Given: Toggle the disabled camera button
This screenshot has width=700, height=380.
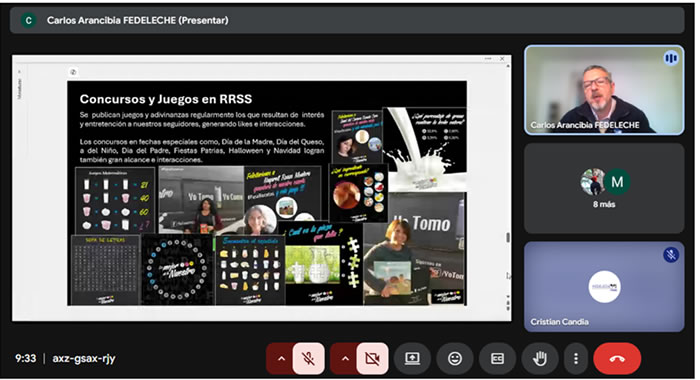Looking at the screenshot, I should click(x=372, y=358).
